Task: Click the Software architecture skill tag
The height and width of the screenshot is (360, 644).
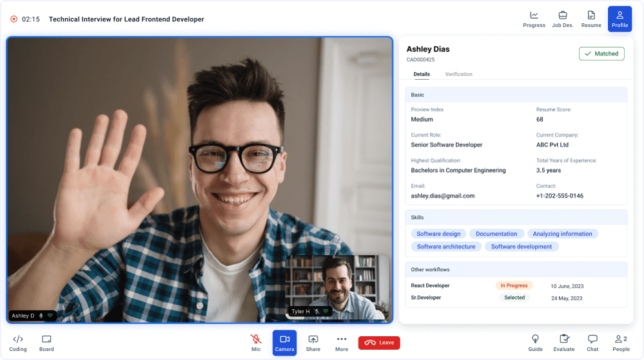Action: pos(446,247)
